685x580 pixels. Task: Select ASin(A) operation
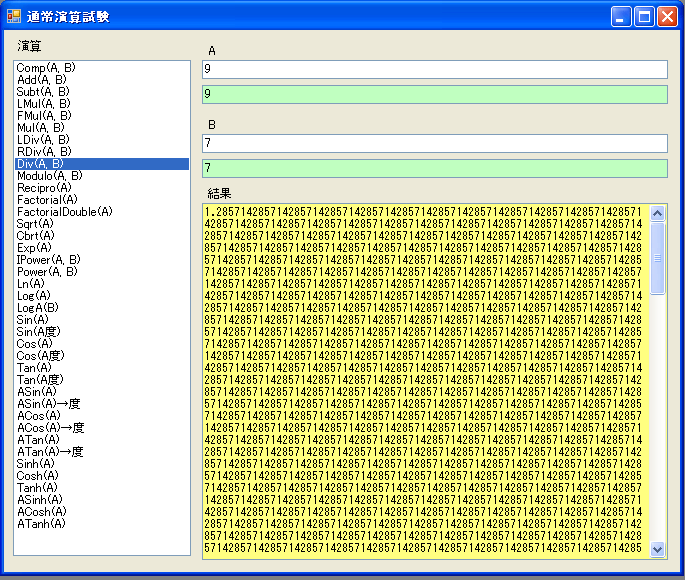click(102, 392)
